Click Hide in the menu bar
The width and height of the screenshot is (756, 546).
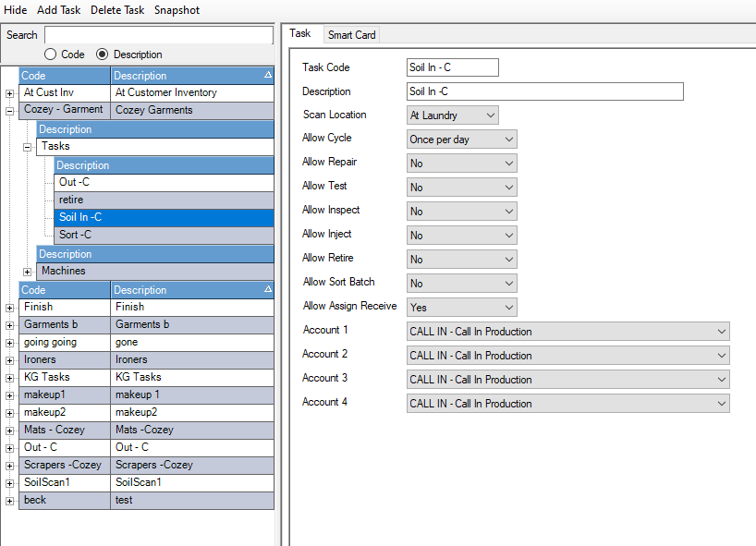[16, 10]
